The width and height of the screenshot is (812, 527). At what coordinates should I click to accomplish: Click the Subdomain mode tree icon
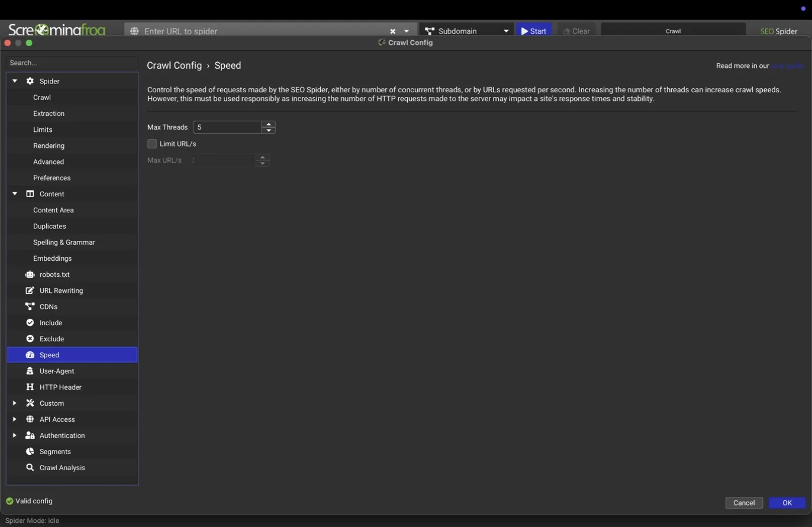click(430, 31)
